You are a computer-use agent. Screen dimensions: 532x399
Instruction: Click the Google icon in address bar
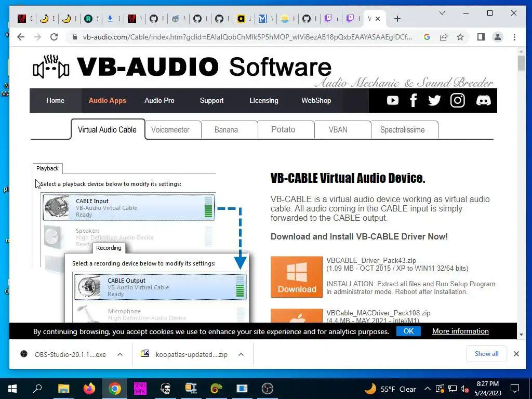427,37
